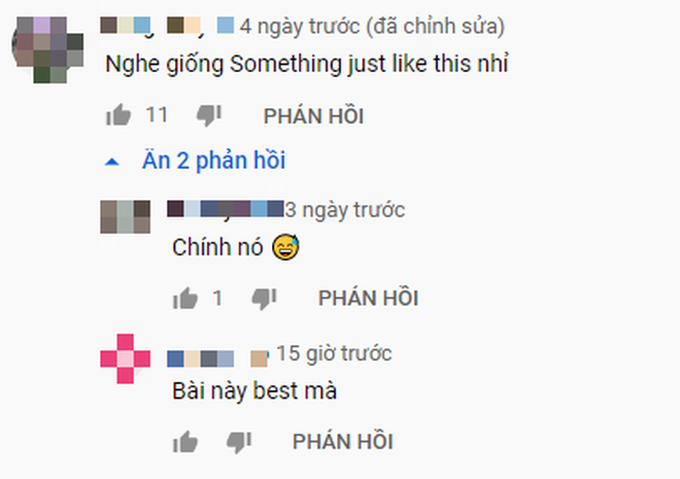The height and width of the screenshot is (479, 680).
Task: Click the '4 ngày trước (đã chỉnh sửa)' timestamp
Action: (372, 26)
